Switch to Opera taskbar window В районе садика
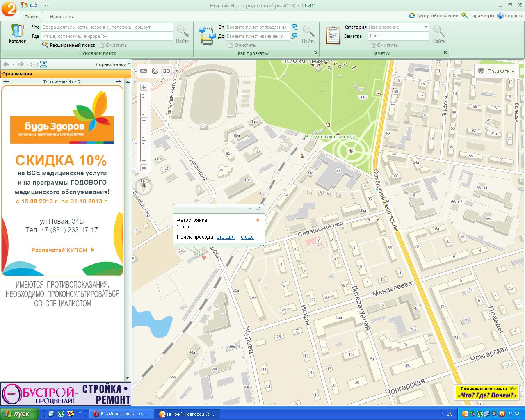Screen dimensions: 525x420 point(123,414)
